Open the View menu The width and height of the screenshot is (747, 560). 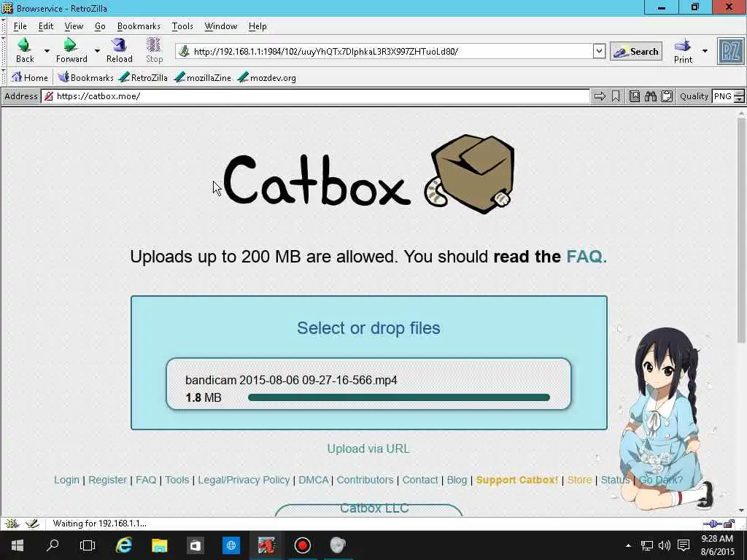[74, 26]
